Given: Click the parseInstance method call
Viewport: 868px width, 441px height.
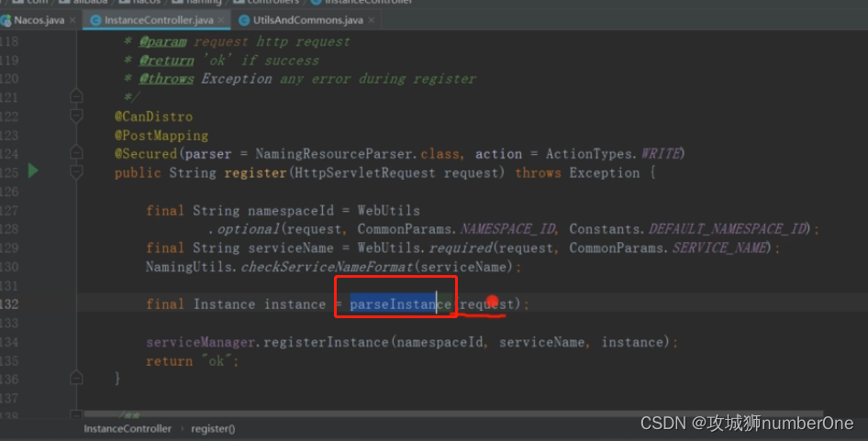Looking at the screenshot, I should coord(400,303).
